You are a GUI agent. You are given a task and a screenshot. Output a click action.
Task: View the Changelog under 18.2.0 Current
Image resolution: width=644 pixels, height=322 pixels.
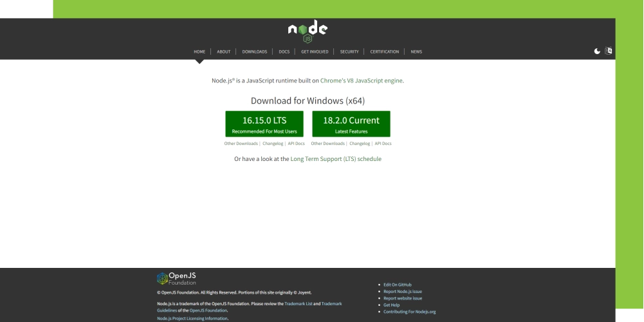click(360, 144)
